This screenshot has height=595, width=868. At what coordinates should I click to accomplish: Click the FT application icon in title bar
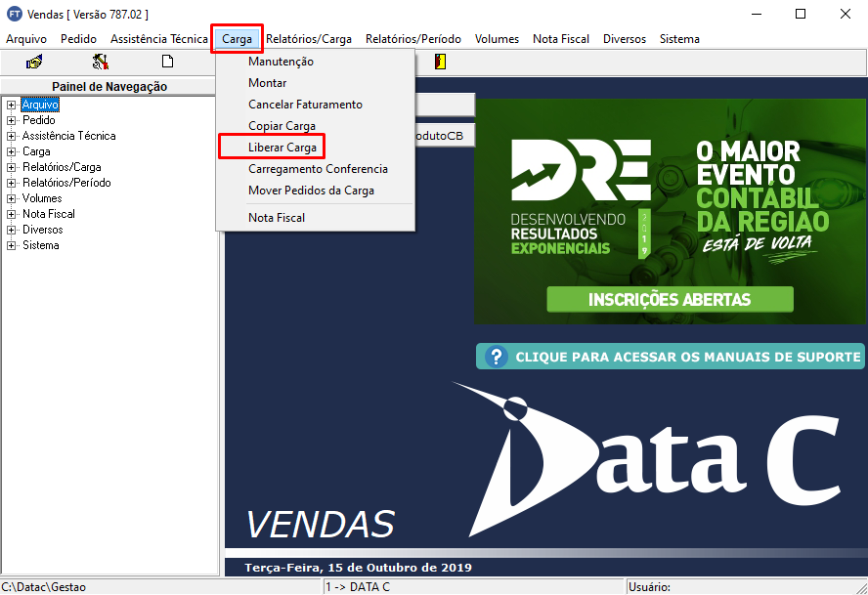15,14
